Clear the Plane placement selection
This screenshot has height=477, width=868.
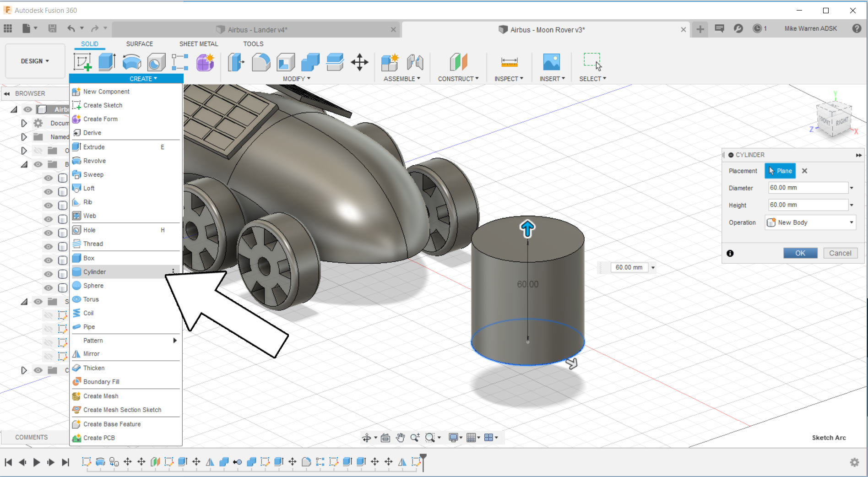pos(804,171)
